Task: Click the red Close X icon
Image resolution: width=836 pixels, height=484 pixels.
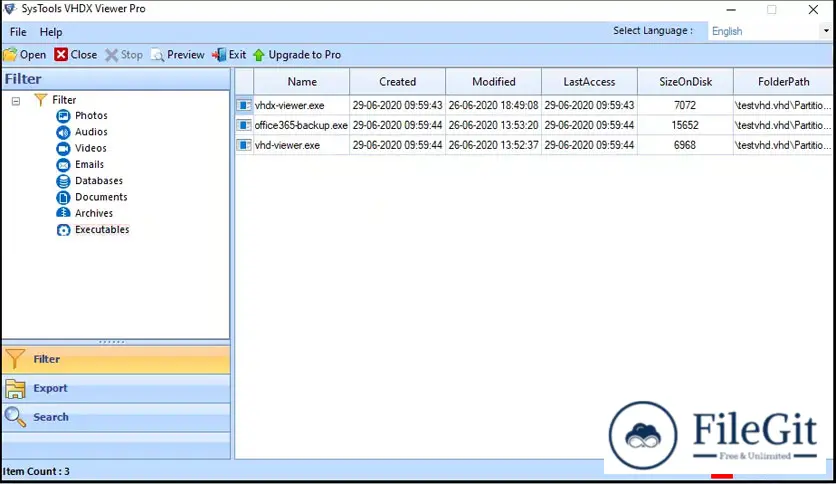Action: tap(61, 54)
